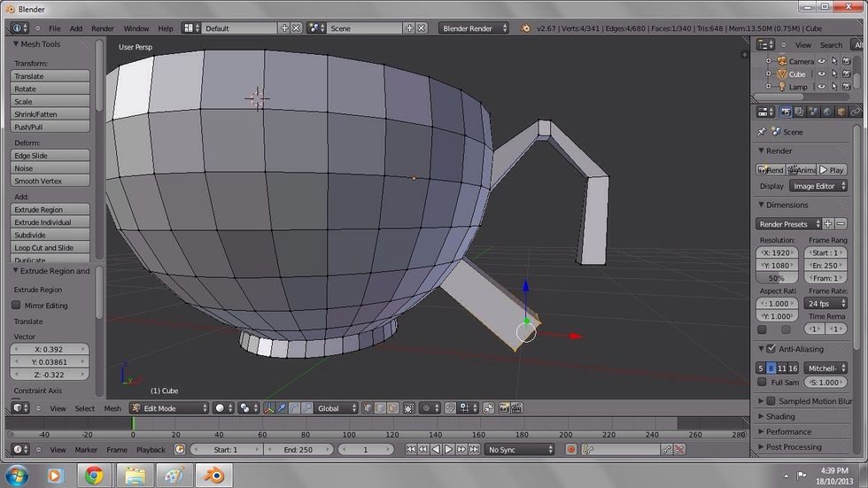The height and width of the screenshot is (488, 868).
Task: Play animation forward in timeline
Action: (x=449, y=450)
